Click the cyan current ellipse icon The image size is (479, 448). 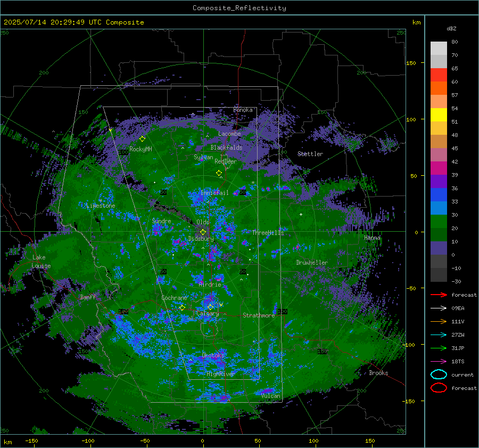point(439,374)
